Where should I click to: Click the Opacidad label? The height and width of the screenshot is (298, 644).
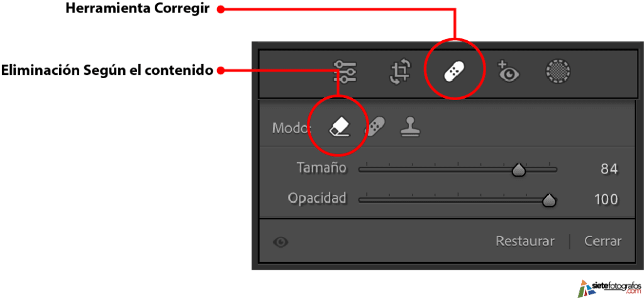(317, 199)
